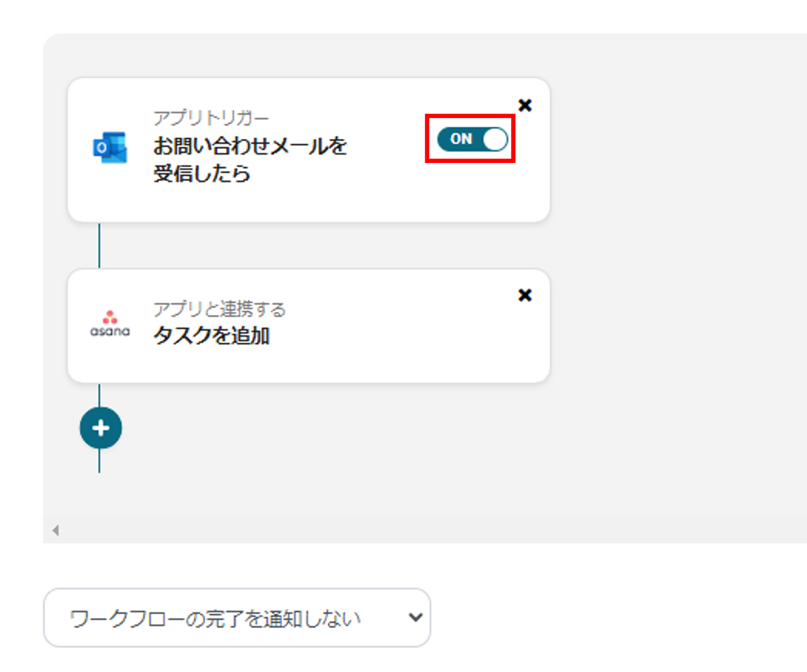Remove the Asana タスクを追加 step

[525, 295]
